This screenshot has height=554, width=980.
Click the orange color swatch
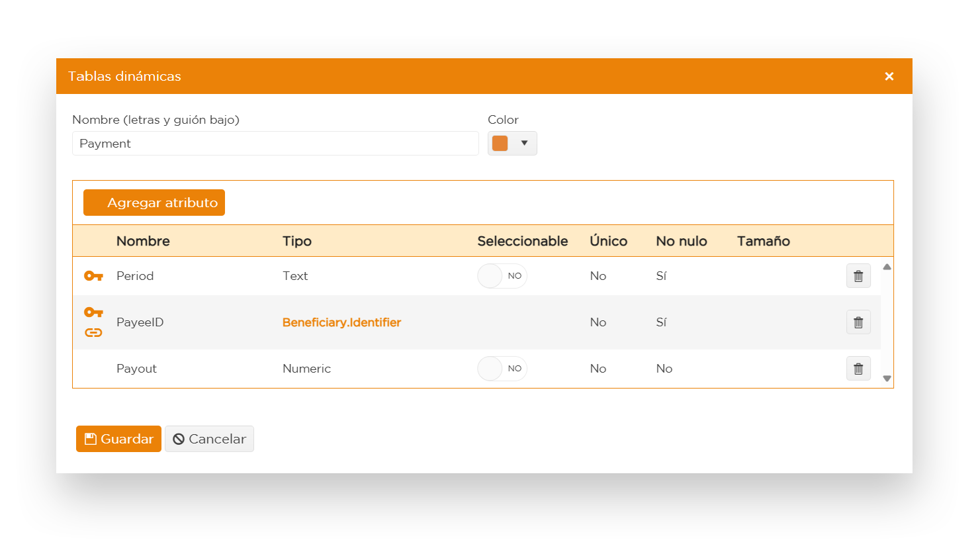click(x=500, y=143)
